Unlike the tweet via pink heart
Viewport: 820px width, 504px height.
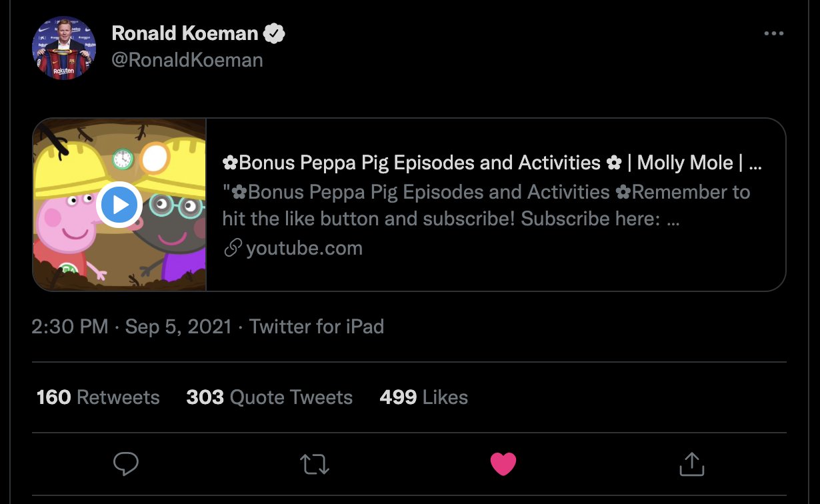click(503, 463)
